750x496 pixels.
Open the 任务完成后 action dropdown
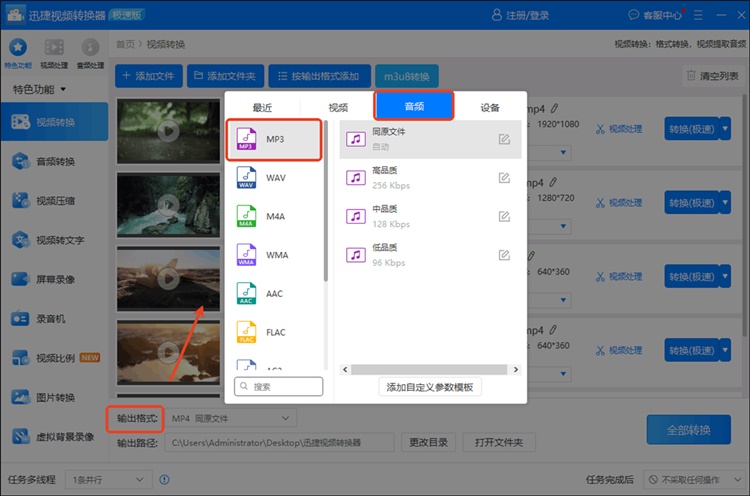tap(693, 479)
